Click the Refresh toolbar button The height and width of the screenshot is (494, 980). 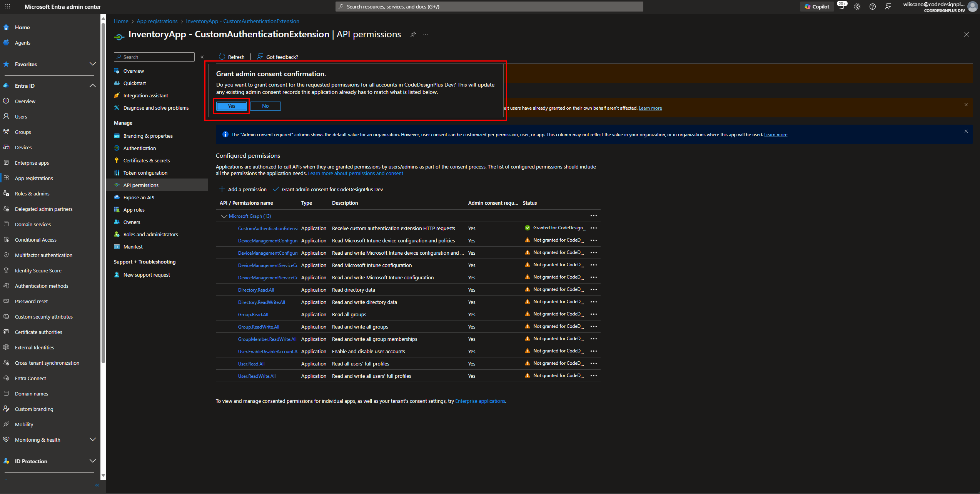click(232, 57)
